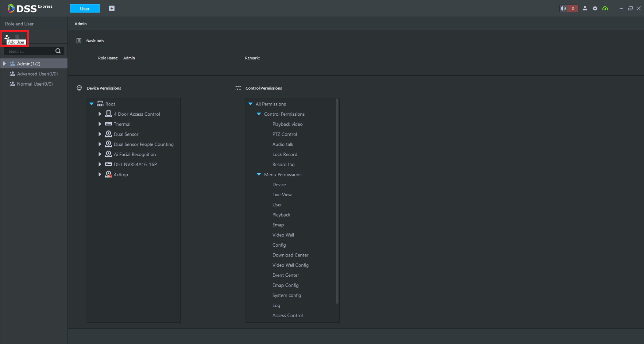Click in the role Search field
The image size is (644, 344).
click(x=30, y=51)
